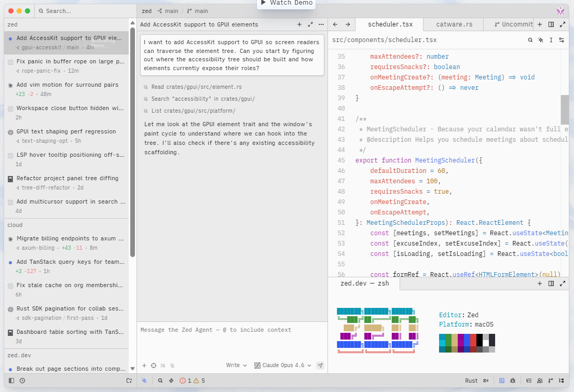The width and height of the screenshot is (574, 392).
Task: Open thread Fix panic in buffer rope
Action: [x=66, y=66]
